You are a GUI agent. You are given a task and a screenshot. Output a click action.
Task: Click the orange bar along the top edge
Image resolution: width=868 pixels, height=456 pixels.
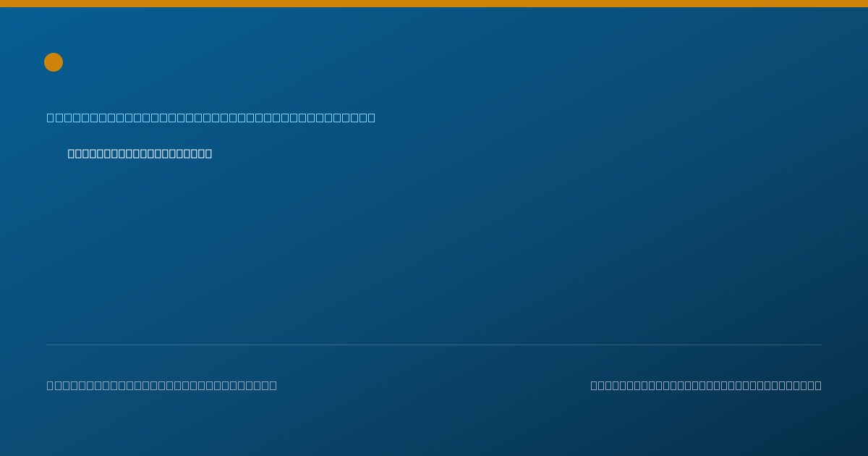click(434, 4)
